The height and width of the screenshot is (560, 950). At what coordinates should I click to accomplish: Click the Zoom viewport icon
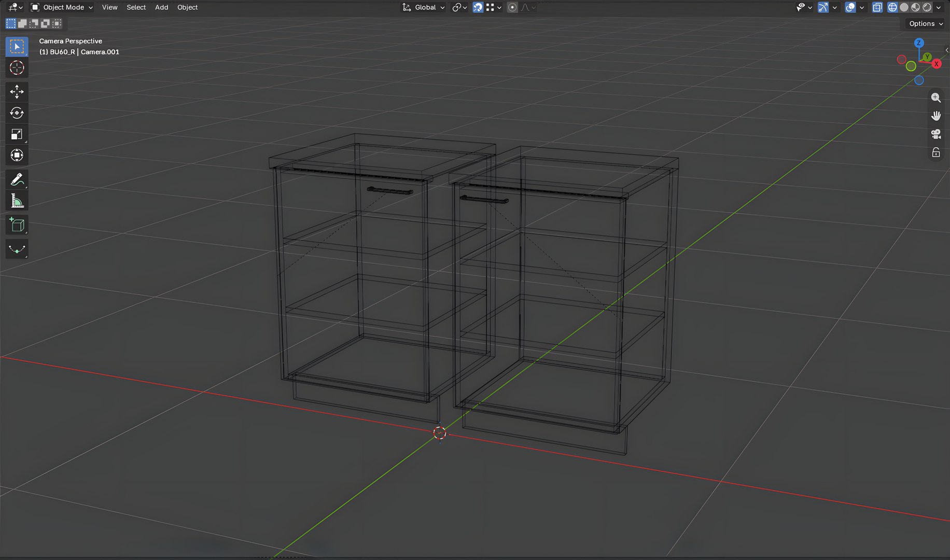pos(936,97)
